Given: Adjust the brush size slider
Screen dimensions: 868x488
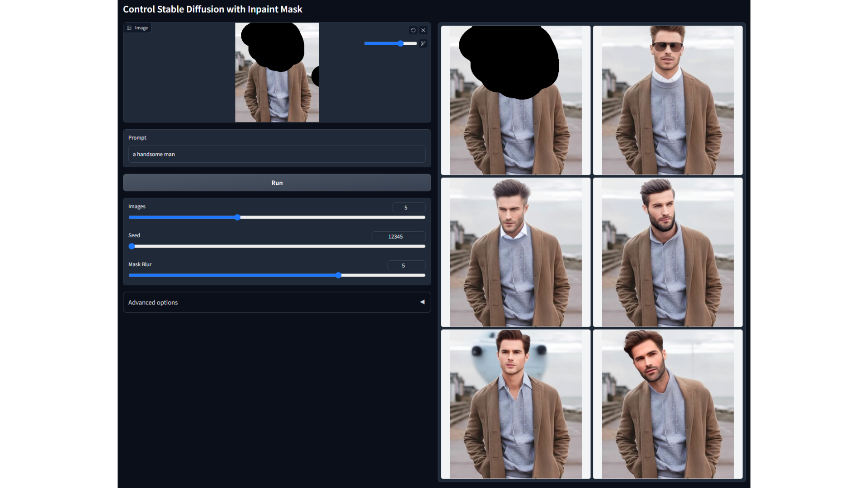Looking at the screenshot, I should click(391, 43).
